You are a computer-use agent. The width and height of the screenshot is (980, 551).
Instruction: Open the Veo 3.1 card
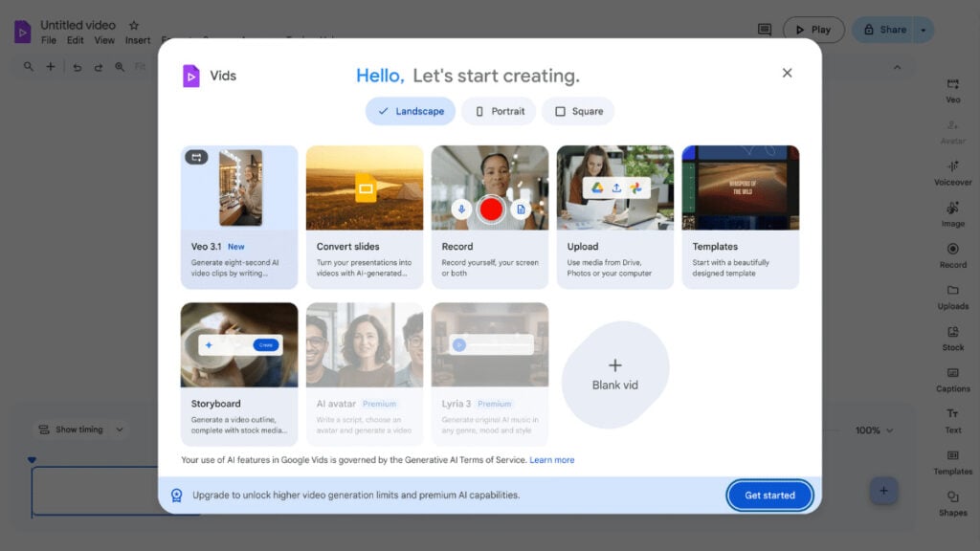pyautogui.click(x=239, y=217)
